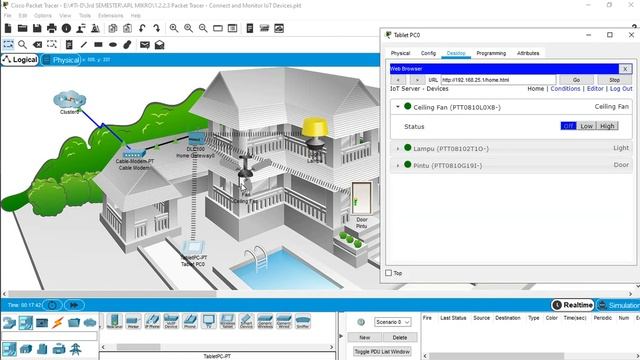640x360 pixels.
Task: Click the New scenario button
Action: pyautogui.click(x=364, y=338)
